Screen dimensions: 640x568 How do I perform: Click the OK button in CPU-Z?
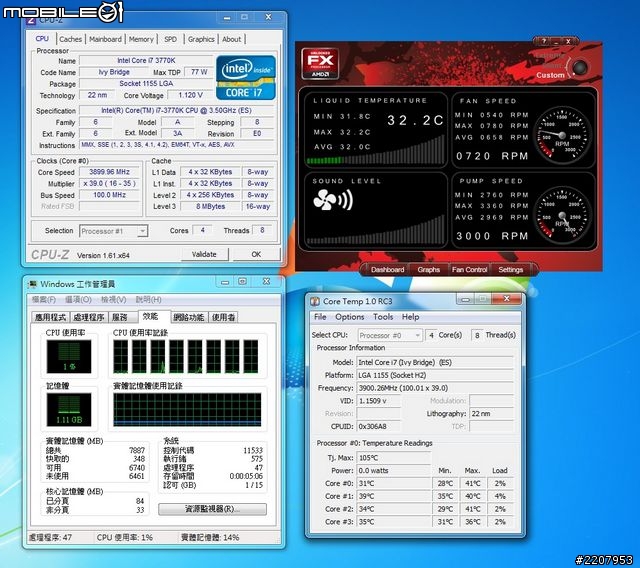tap(256, 254)
